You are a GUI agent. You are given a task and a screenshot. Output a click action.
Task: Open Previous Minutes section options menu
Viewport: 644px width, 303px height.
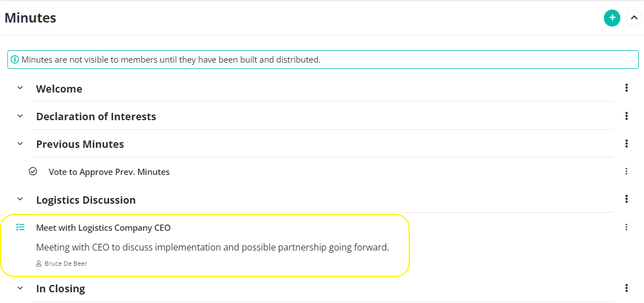pos(627,143)
